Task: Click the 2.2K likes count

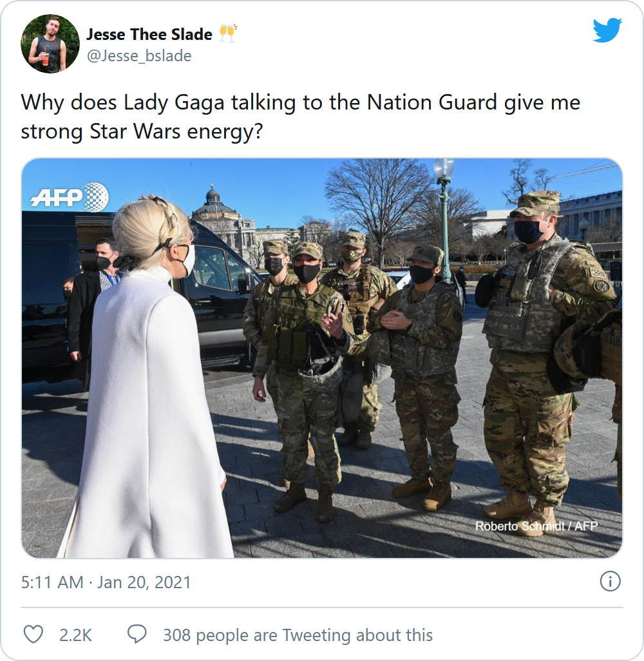Action: 75,635
